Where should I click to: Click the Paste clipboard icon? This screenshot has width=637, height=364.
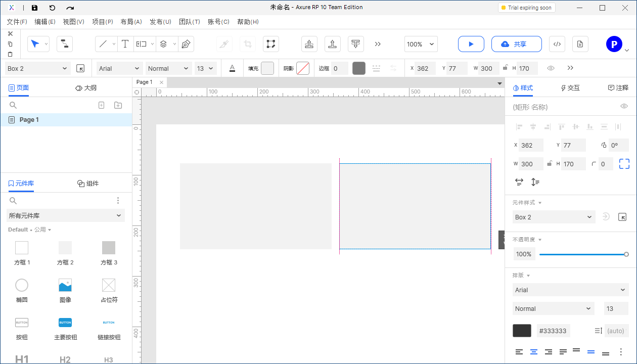pos(10,54)
